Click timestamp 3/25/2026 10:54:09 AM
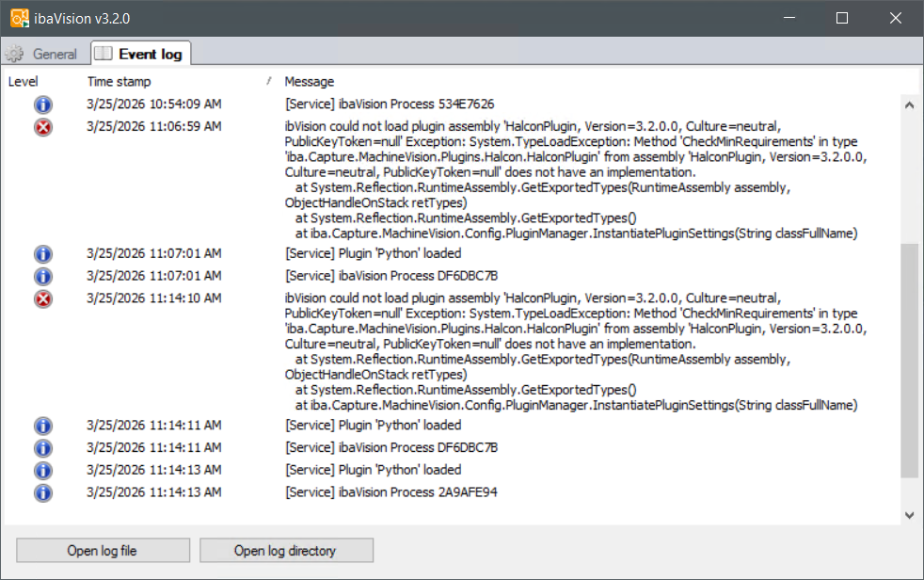The height and width of the screenshot is (580, 924). (154, 104)
